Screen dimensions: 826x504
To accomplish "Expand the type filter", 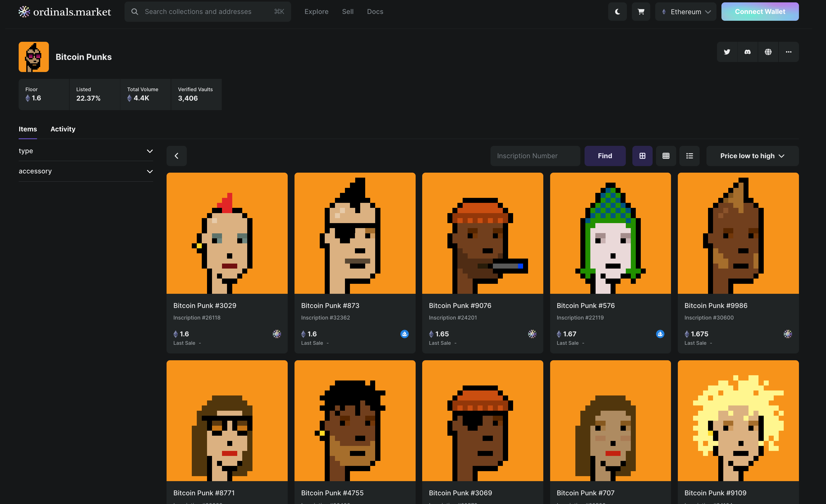I will click(x=86, y=151).
